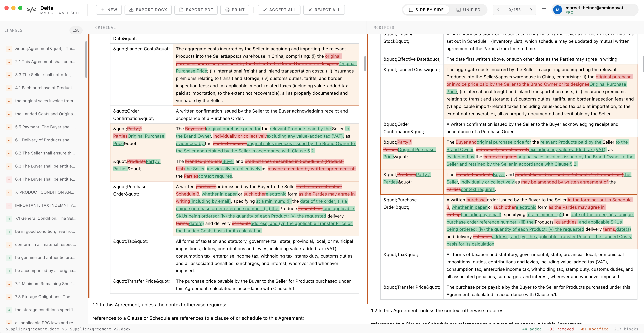Click Accept All changes

(279, 10)
